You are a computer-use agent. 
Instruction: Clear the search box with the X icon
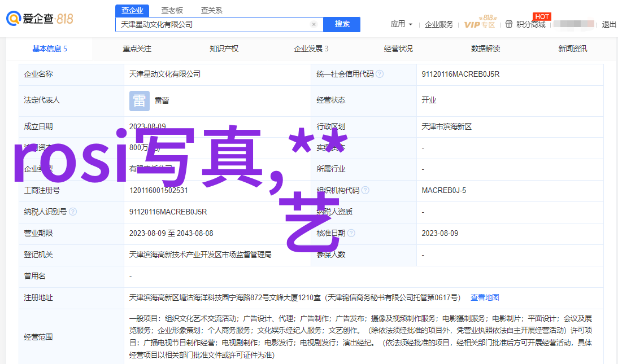(314, 24)
